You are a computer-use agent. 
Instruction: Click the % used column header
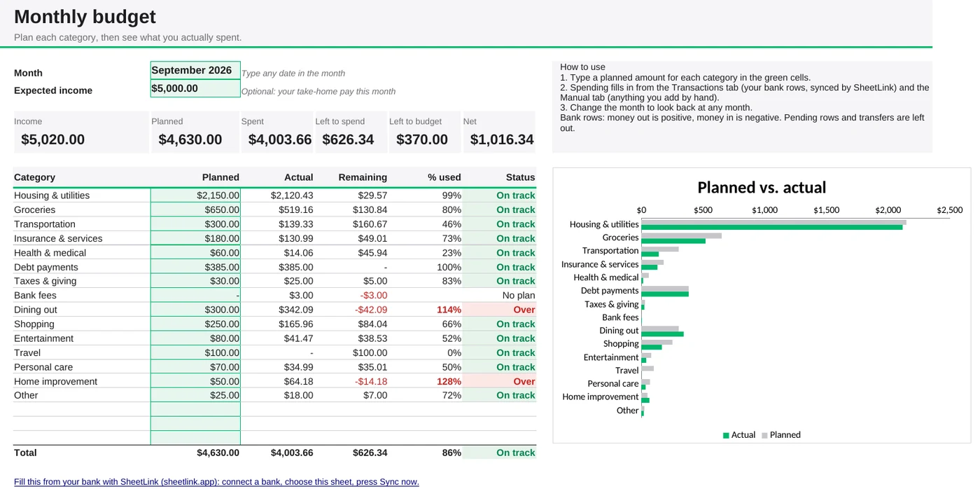[444, 177]
